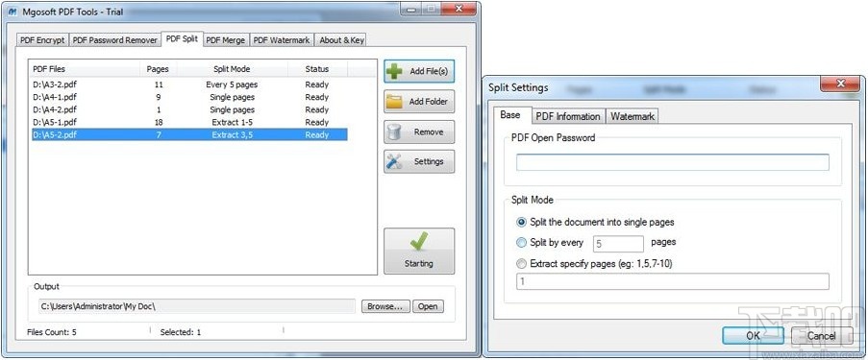Click the Selected: 1 status text
The width and height of the screenshot is (868, 360).
point(180,332)
